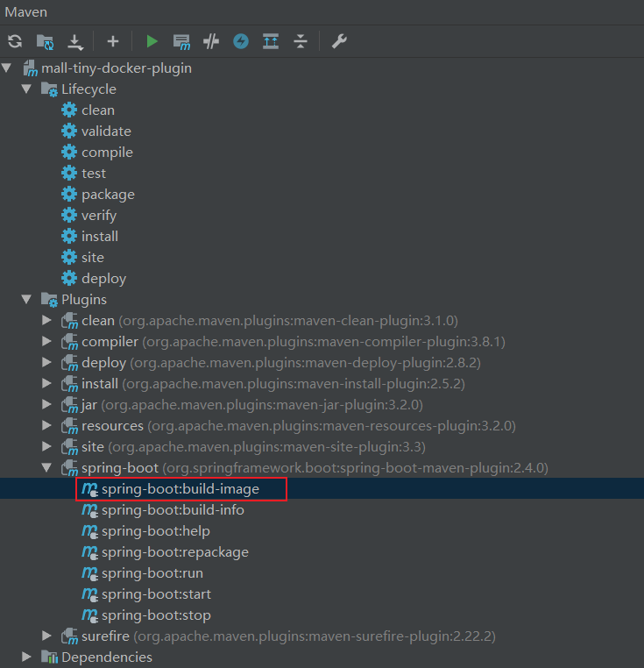The width and height of the screenshot is (644, 668).
Task: Select the validate lifecycle phase
Action: (x=106, y=131)
